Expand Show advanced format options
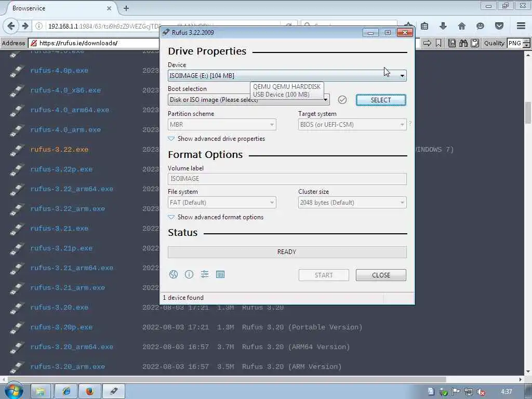Viewport: 532px width, 399px height. pos(216,217)
